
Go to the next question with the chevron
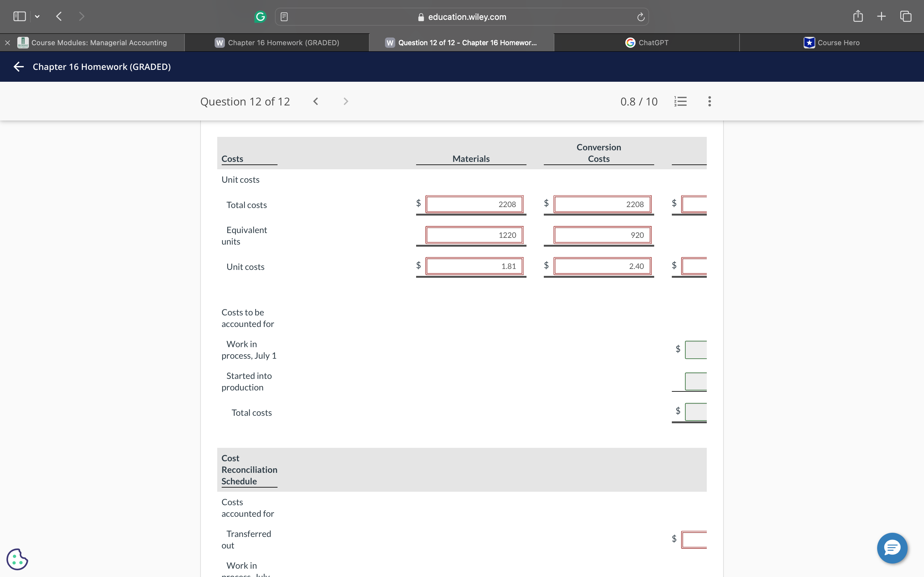[x=346, y=102]
